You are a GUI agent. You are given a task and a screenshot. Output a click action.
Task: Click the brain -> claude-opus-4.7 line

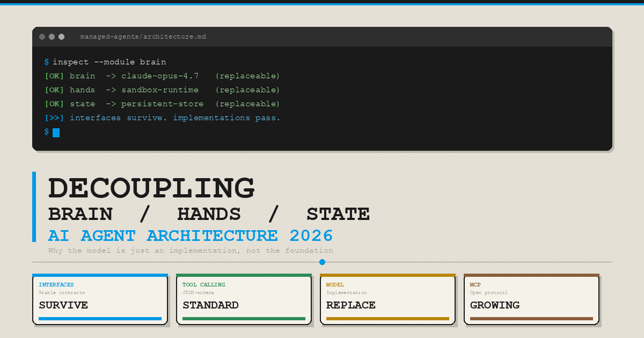[162, 76]
